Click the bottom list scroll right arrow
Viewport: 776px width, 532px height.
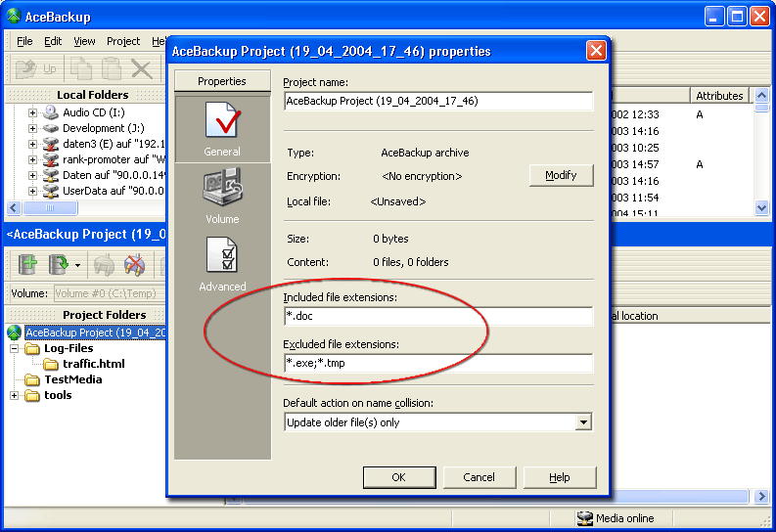[761, 496]
